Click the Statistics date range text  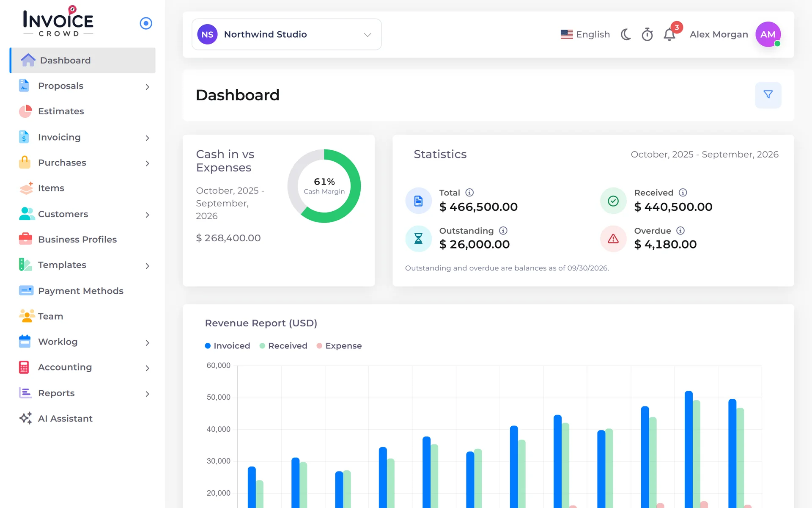point(705,155)
